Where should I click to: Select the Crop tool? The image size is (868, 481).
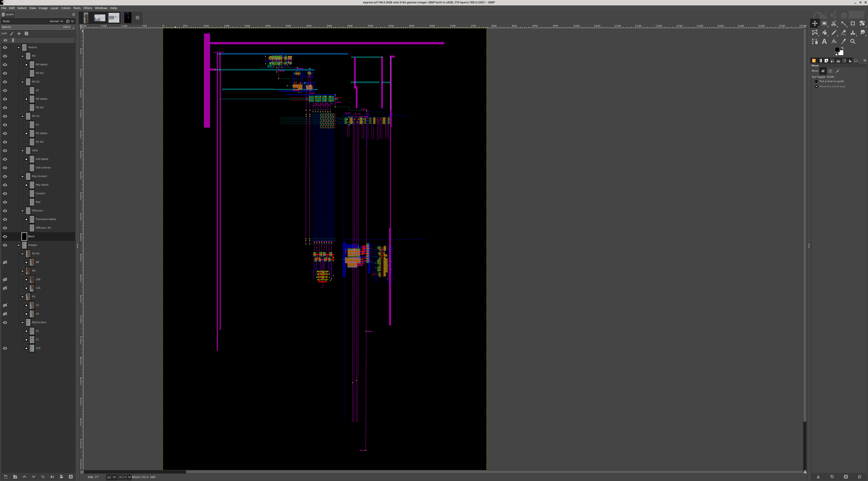(x=852, y=24)
